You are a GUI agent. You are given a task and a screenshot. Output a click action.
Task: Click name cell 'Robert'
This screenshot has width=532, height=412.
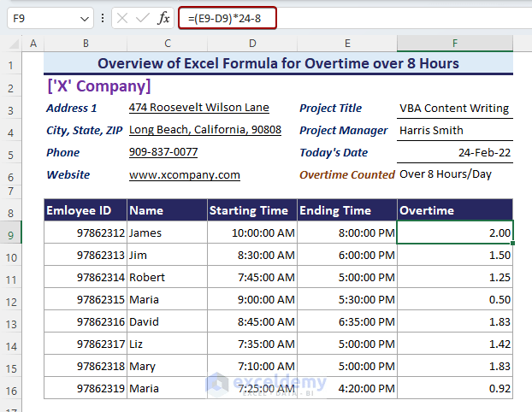pyautogui.click(x=168, y=277)
